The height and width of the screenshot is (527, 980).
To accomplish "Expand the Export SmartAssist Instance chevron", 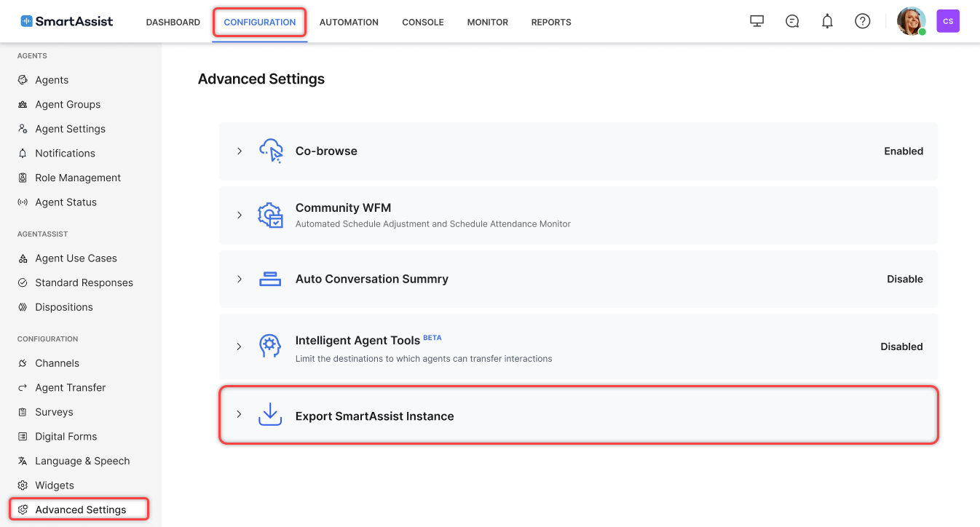I will point(239,415).
